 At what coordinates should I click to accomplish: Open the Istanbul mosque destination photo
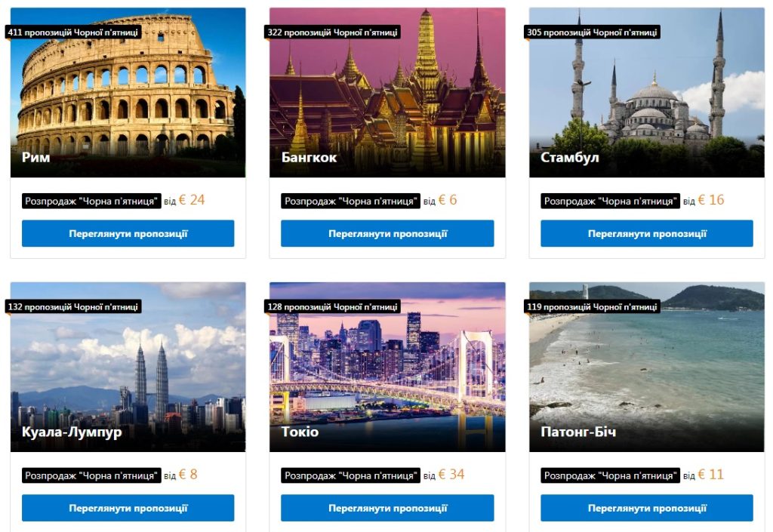click(647, 92)
